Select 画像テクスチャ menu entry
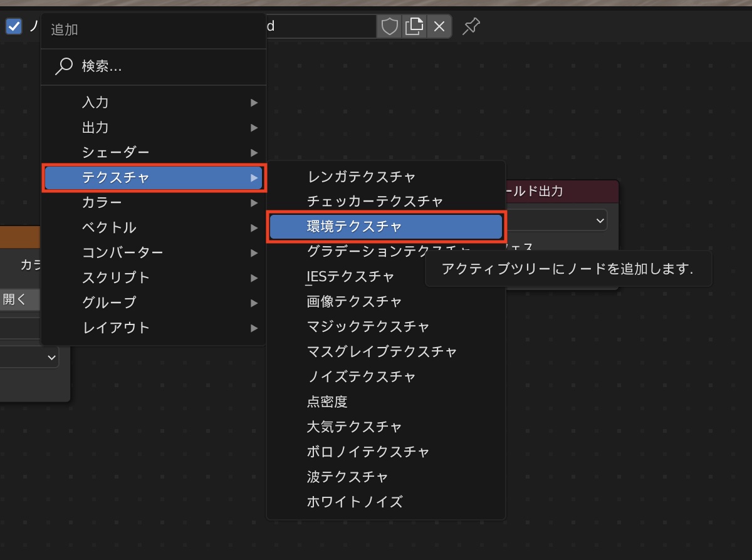The image size is (752, 560). point(354,301)
